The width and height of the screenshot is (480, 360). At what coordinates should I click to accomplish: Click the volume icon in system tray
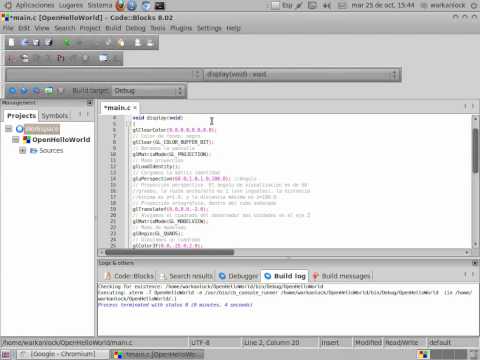point(327,5)
